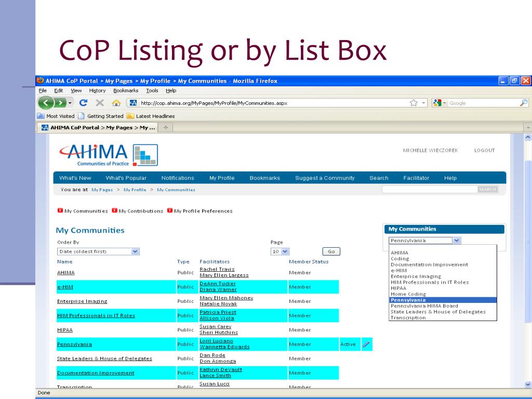532x399 pixels.
Task: Open the back/forward history dropdown arrow
Action: coord(70,103)
